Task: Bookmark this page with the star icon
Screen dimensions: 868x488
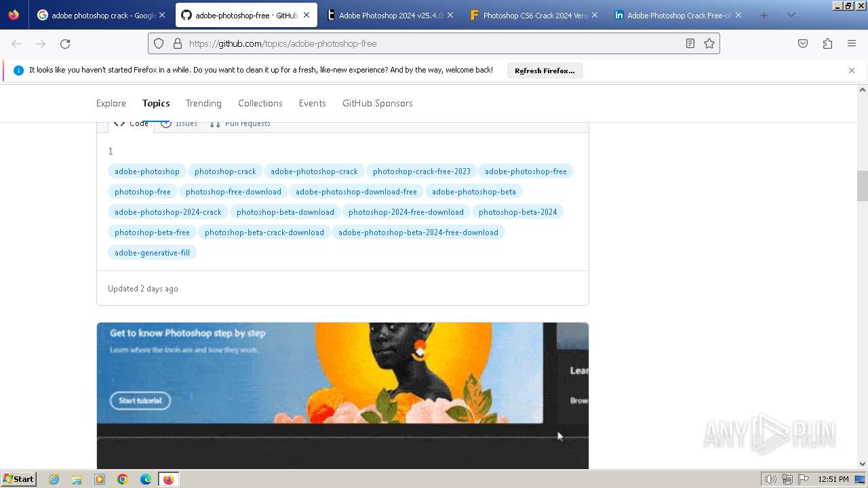Action: pos(709,43)
